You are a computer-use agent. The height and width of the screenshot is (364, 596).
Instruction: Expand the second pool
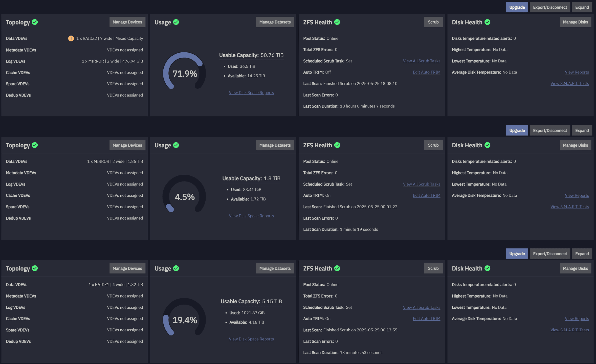[x=582, y=130]
